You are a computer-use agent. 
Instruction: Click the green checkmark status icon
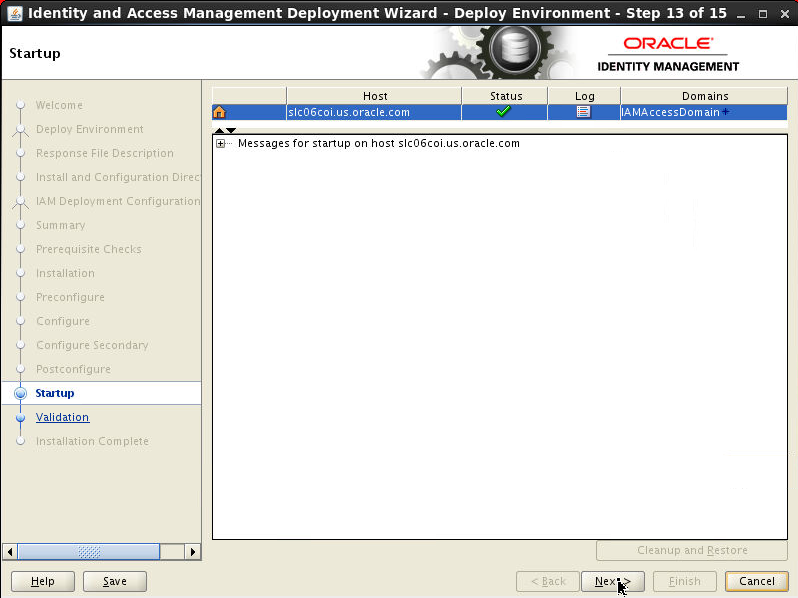pyautogui.click(x=503, y=111)
